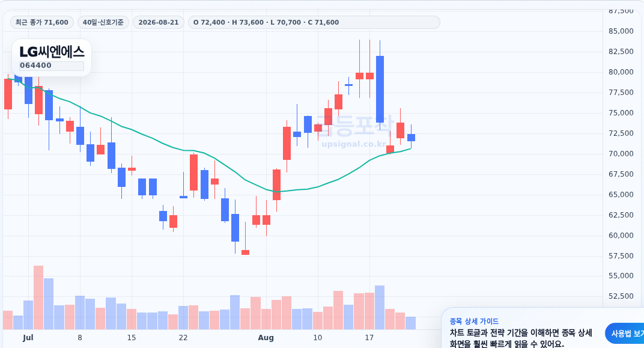Click the 80,000 price axis label

[621, 72]
